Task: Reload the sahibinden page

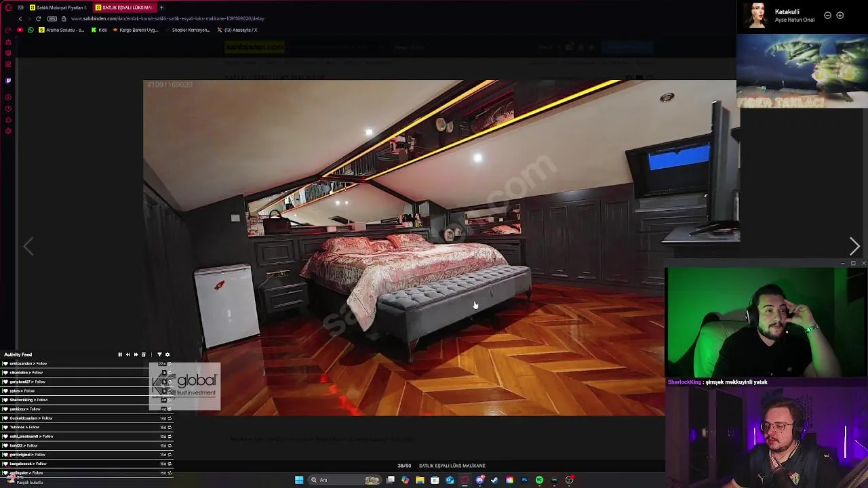Action: pyautogui.click(x=38, y=18)
